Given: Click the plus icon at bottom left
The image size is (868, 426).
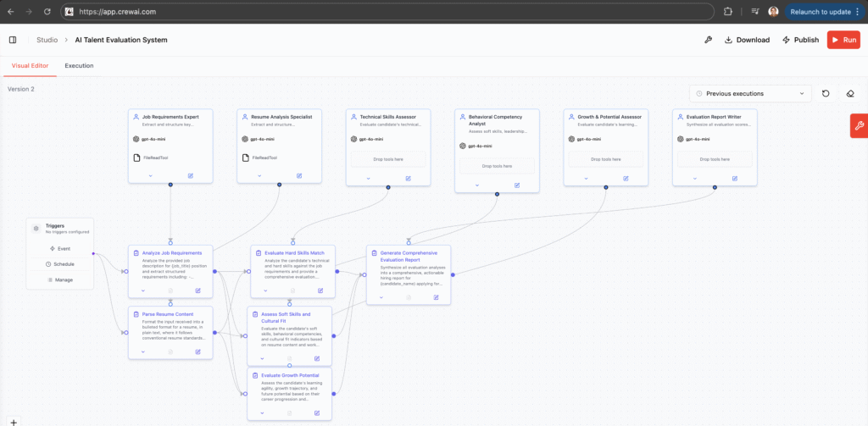Looking at the screenshot, I should [x=14, y=421].
